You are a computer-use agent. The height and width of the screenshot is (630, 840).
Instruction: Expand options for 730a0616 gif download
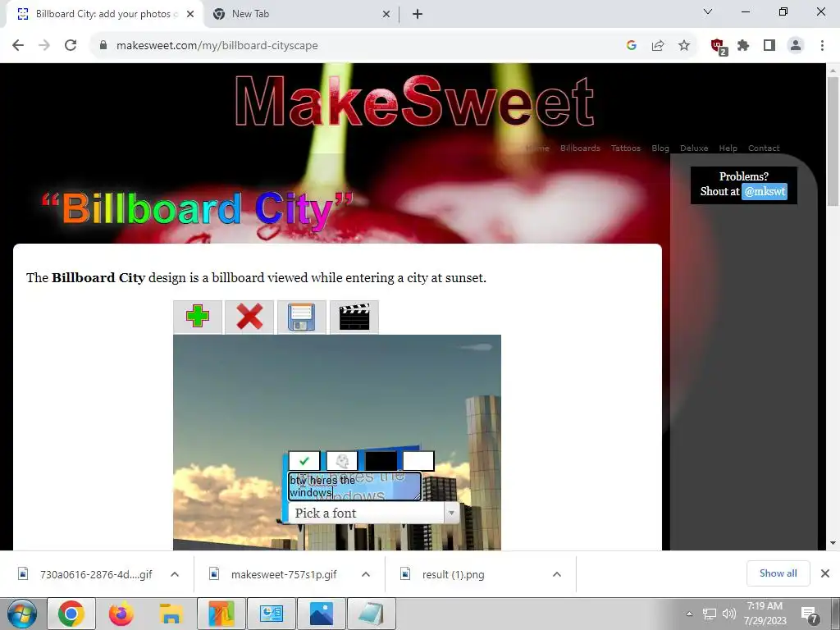175,574
